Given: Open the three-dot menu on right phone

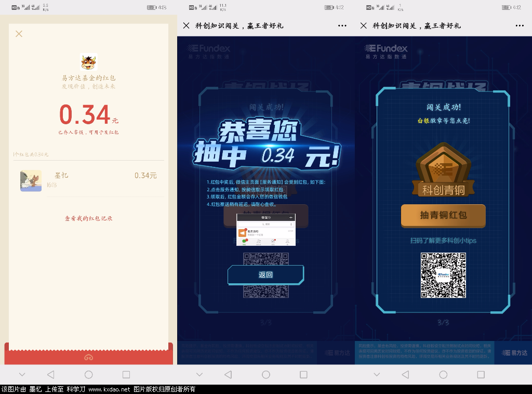Looking at the screenshot, I should pyautogui.click(x=520, y=25).
